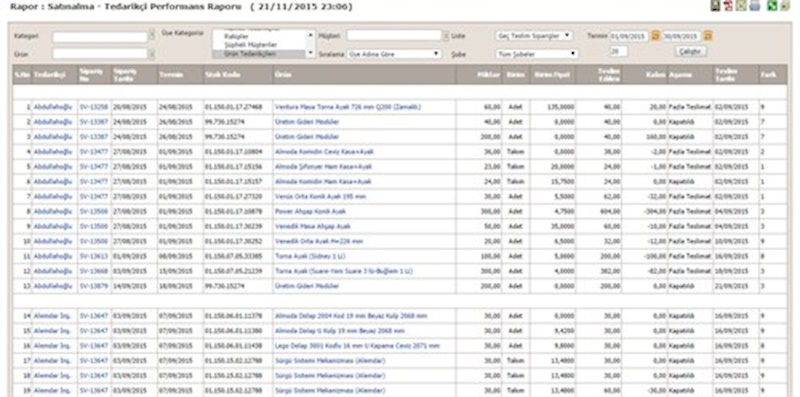The image size is (800, 397).
Task: Select Rakipler in Üye Kategorisi list
Action: (236, 37)
